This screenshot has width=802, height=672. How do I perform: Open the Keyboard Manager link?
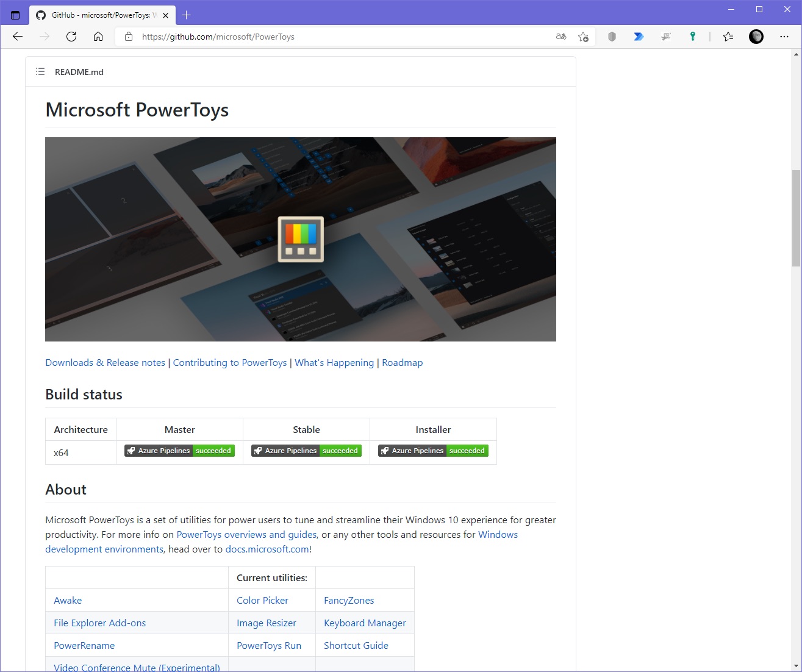(365, 623)
